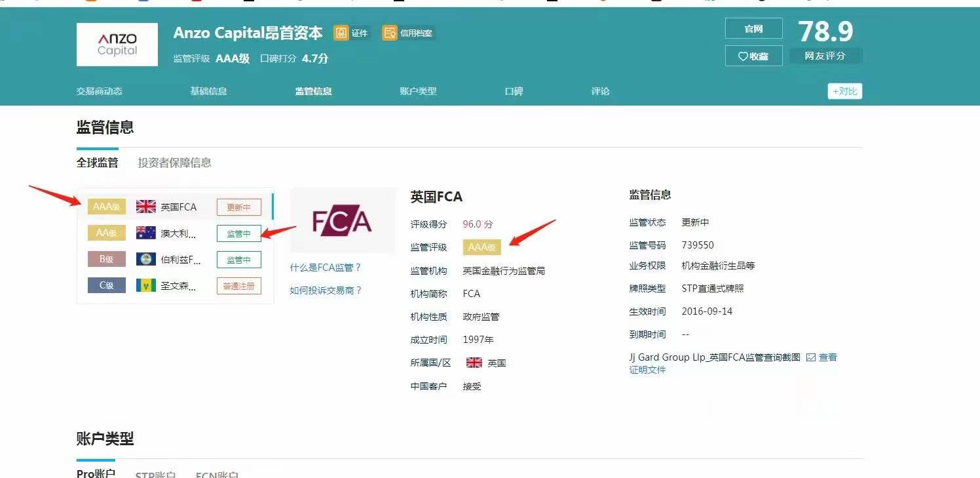
Task: Open the 如何投诉交易商？ link
Action: click(326, 290)
